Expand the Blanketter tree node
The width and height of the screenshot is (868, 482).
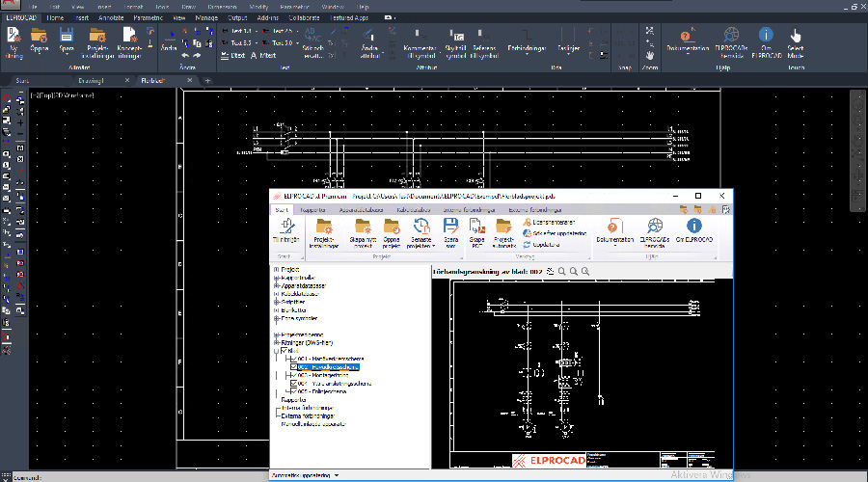coord(276,310)
